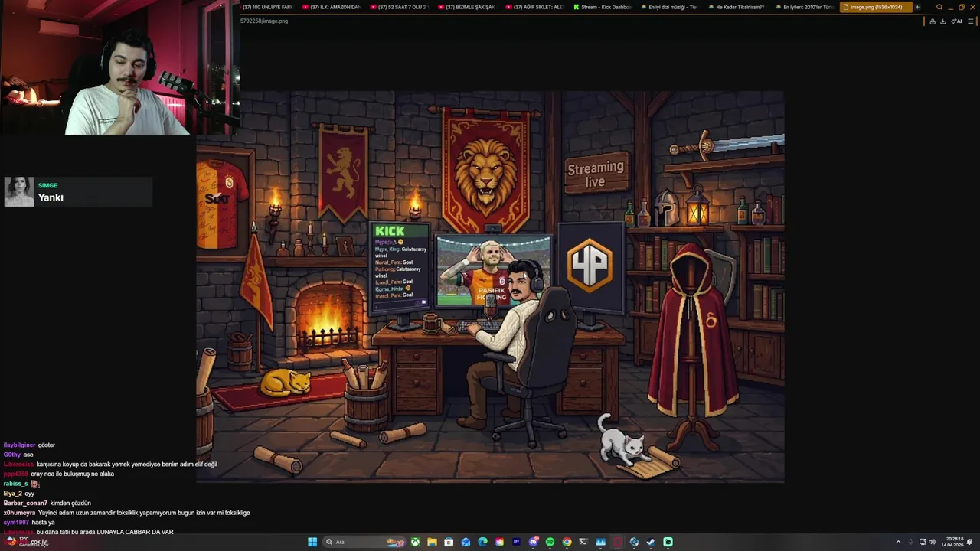Open the "En iyi dizi müziği" tab

coord(669,7)
